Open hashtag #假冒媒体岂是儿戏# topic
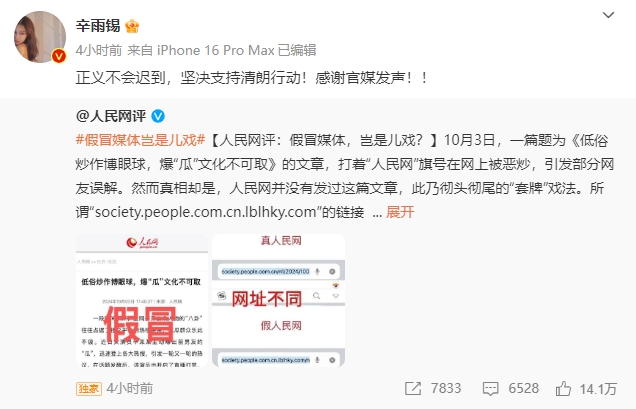 pos(140,140)
